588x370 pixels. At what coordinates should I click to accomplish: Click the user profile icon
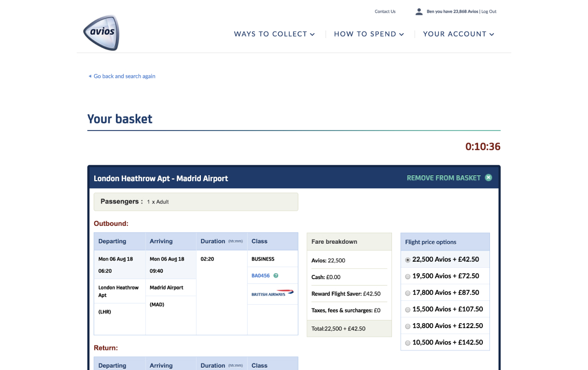click(x=419, y=11)
